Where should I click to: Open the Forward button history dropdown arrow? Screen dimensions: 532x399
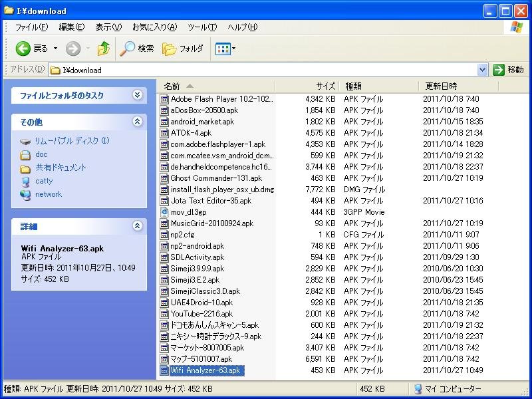click(88, 49)
